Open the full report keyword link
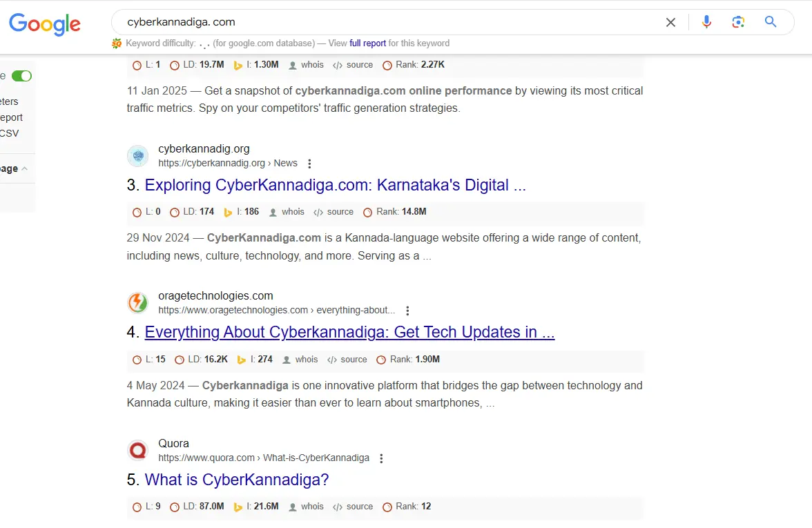 (367, 43)
